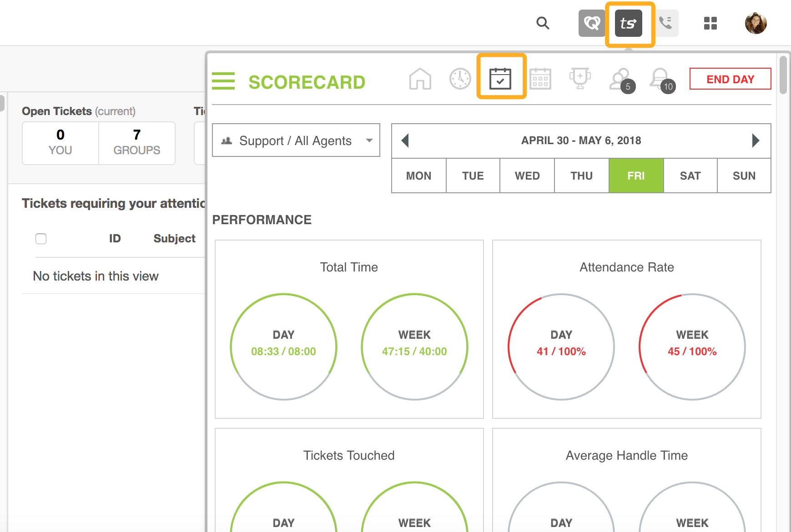The width and height of the screenshot is (791, 532).
Task: Click the Total Time WEEK gauge
Action: (x=414, y=347)
